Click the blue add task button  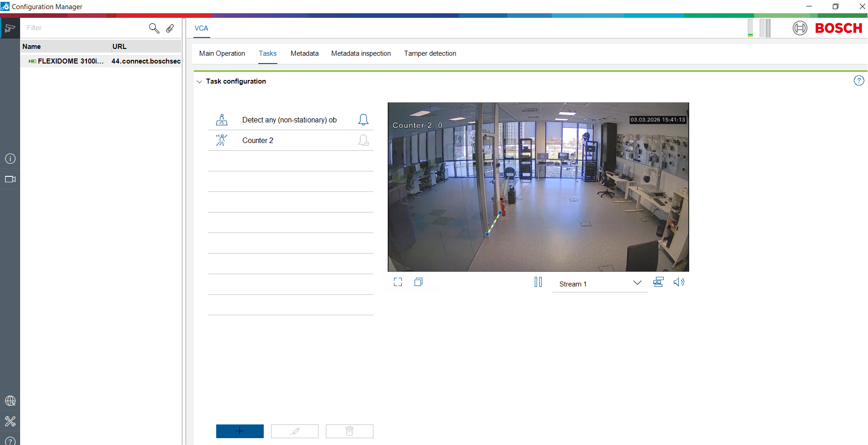pos(240,431)
